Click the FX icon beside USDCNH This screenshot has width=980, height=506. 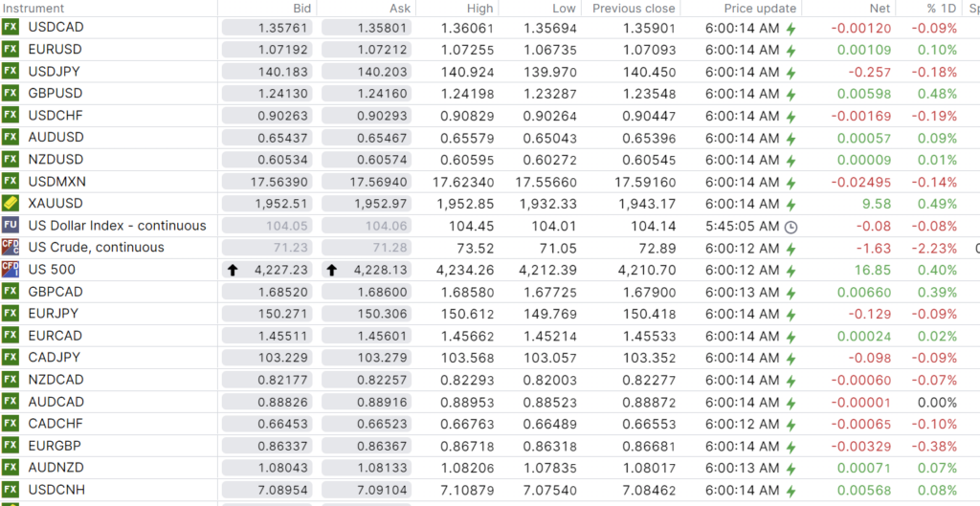[11, 491]
